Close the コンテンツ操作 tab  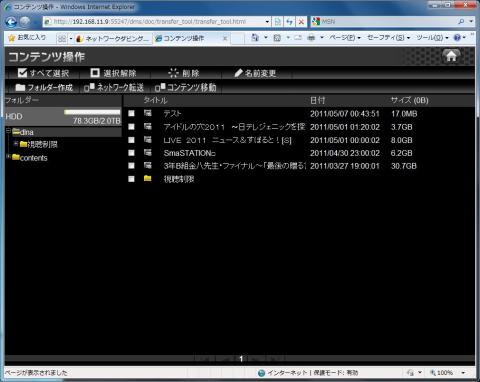pyautogui.click(x=225, y=38)
